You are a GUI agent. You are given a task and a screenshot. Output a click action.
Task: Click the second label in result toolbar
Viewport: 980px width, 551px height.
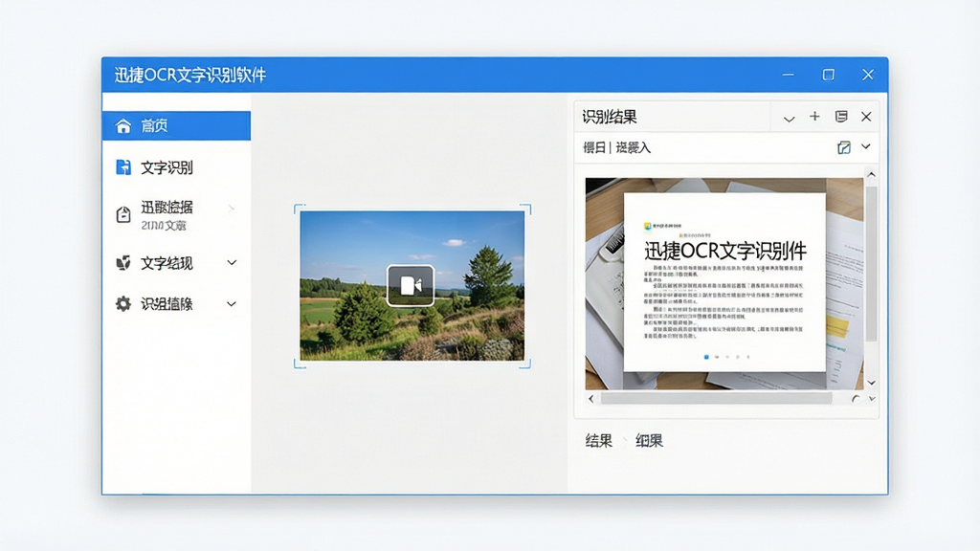point(634,147)
